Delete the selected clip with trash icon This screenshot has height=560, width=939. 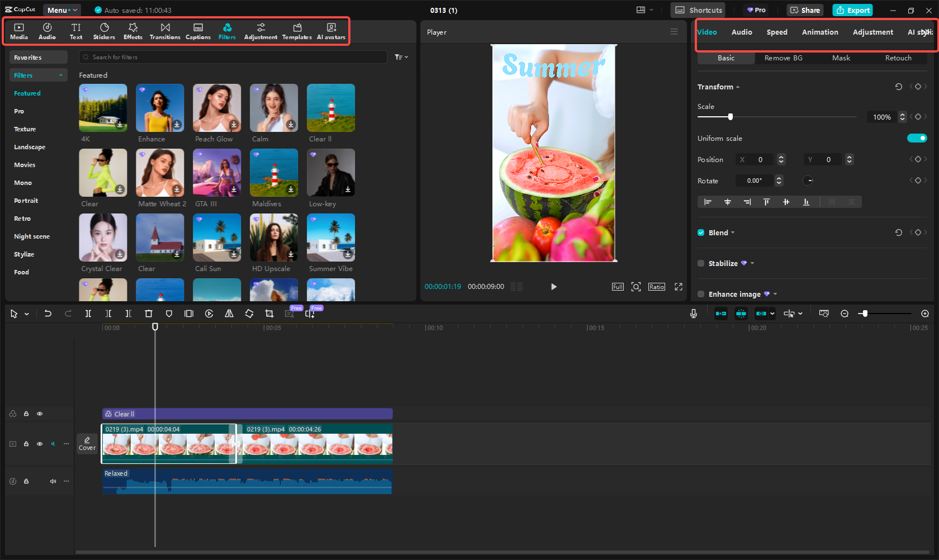pyautogui.click(x=149, y=314)
